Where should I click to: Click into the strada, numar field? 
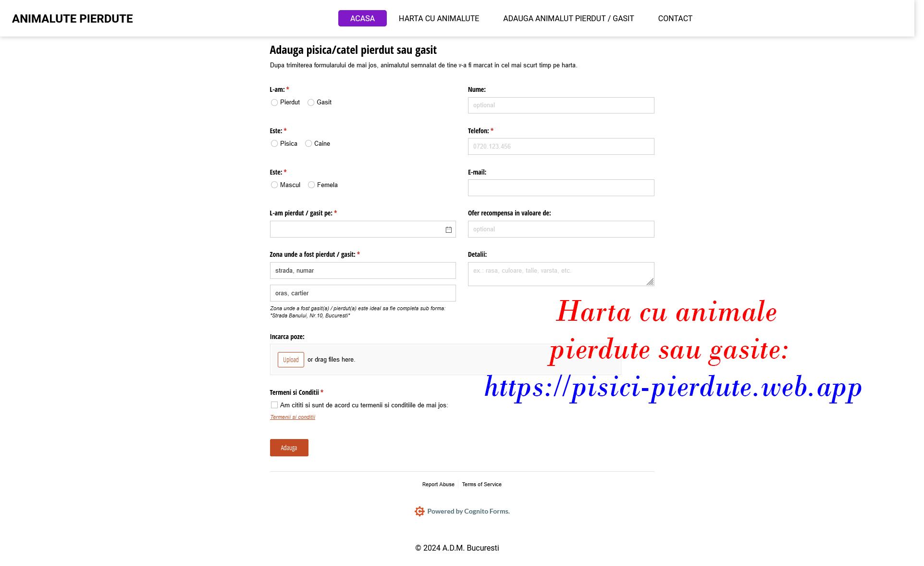click(362, 271)
